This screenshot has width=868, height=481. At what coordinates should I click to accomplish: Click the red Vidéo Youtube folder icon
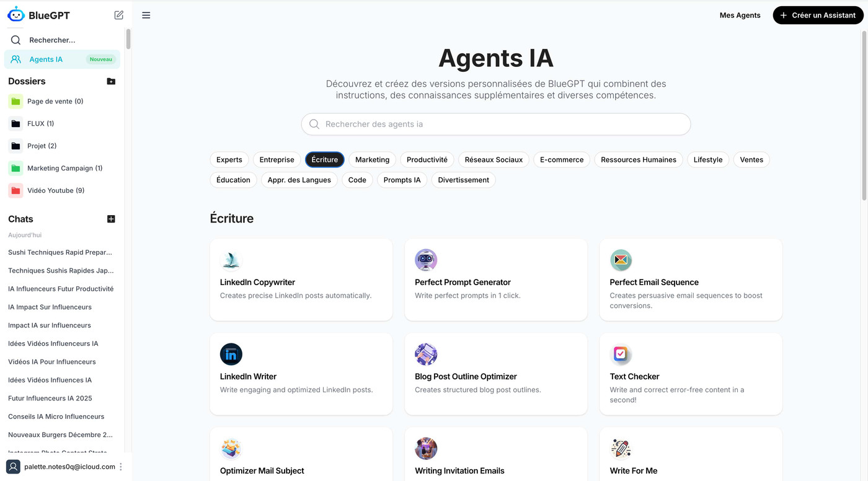point(15,190)
